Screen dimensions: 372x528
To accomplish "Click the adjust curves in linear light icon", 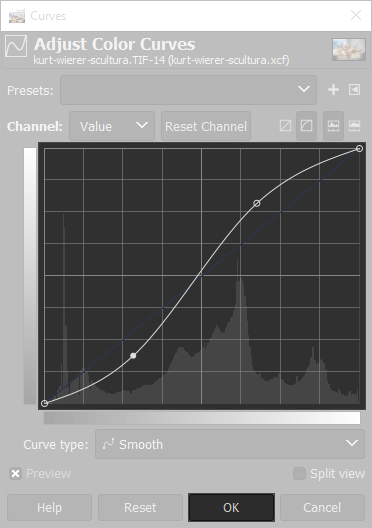I will click(285, 126).
